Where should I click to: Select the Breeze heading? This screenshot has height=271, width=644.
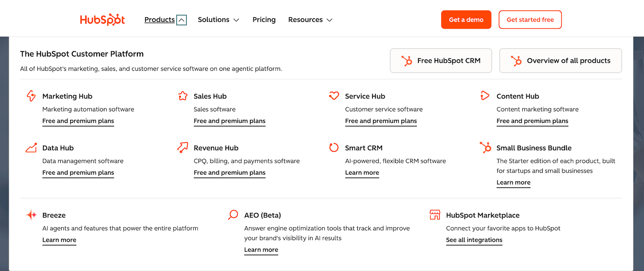54,215
